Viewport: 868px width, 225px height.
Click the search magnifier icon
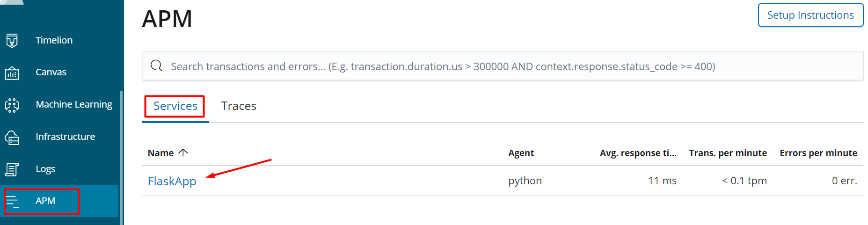coord(156,66)
